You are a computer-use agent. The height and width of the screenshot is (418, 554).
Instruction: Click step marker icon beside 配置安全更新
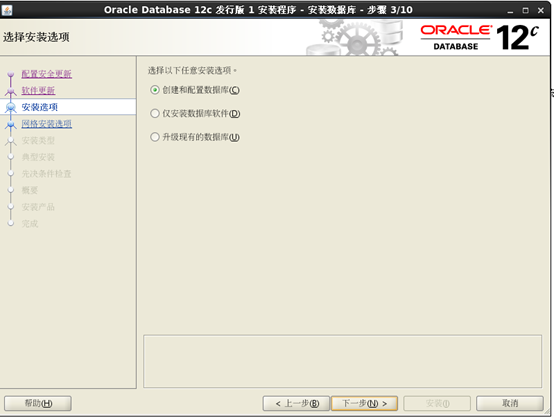click(11, 74)
